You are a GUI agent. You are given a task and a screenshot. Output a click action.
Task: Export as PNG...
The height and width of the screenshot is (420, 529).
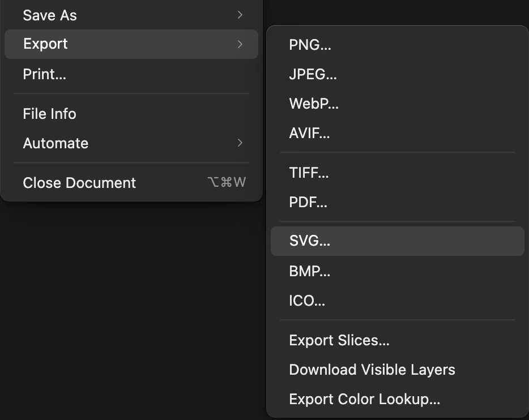click(x=398, y=45)
